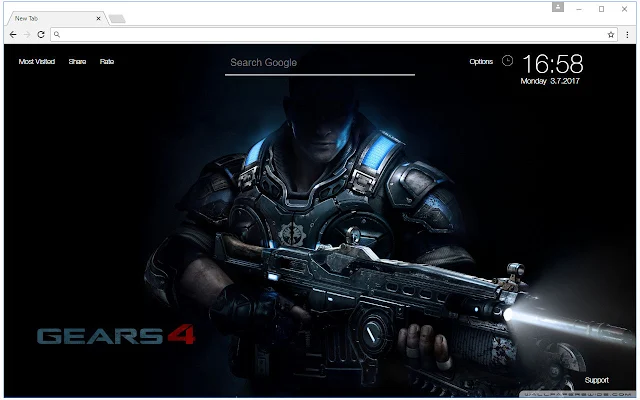640x400 pixels.
Task: Bookmark page with the star icon
Action: [x=611, y=35]
